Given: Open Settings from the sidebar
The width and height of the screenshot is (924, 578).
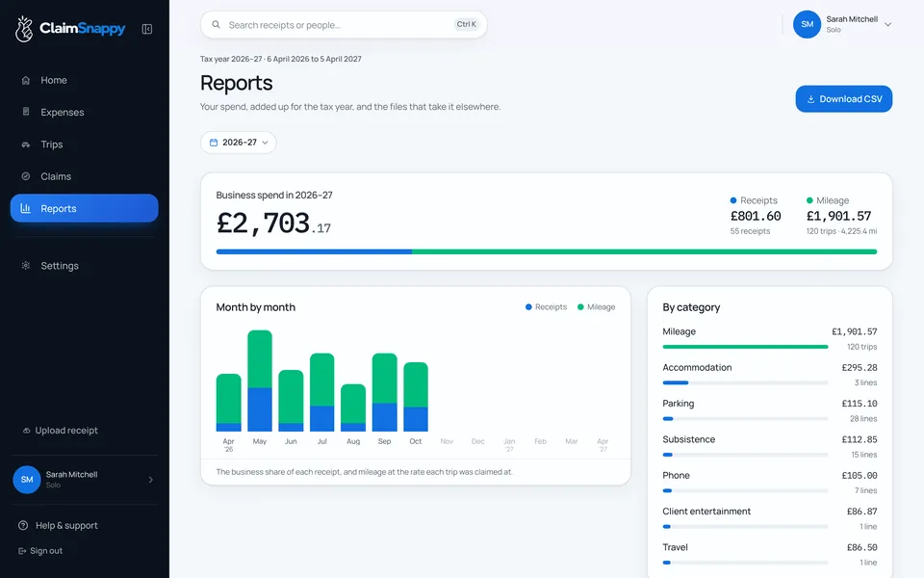Looking at the screenshot, I should [85, 266].
